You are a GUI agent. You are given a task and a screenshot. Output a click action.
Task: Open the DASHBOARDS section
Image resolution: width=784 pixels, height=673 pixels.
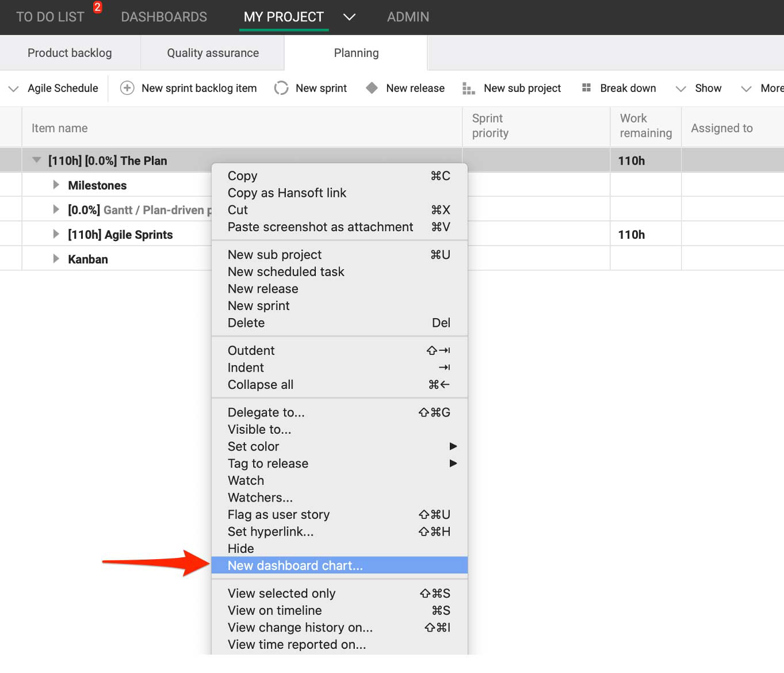point(164,17)
